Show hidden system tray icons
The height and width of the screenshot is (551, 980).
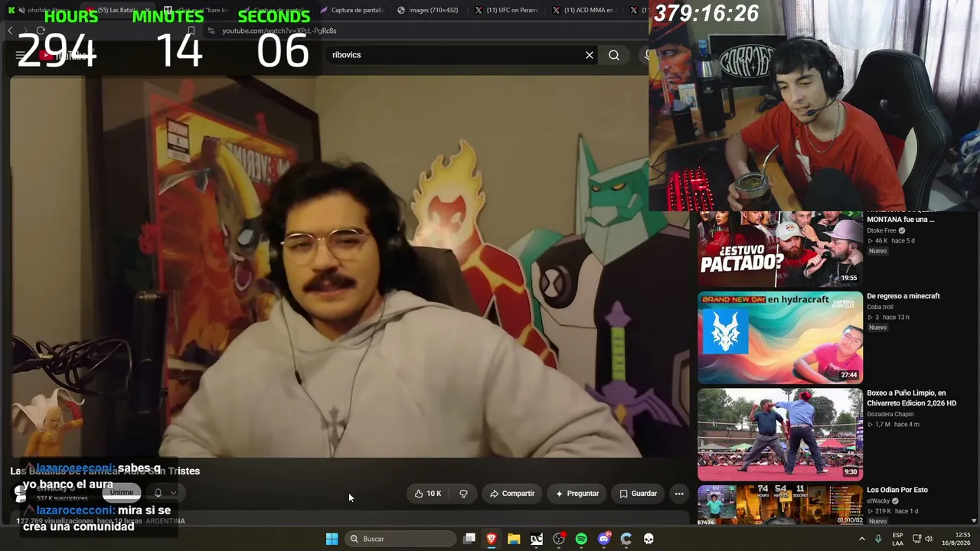coord(862,539)
